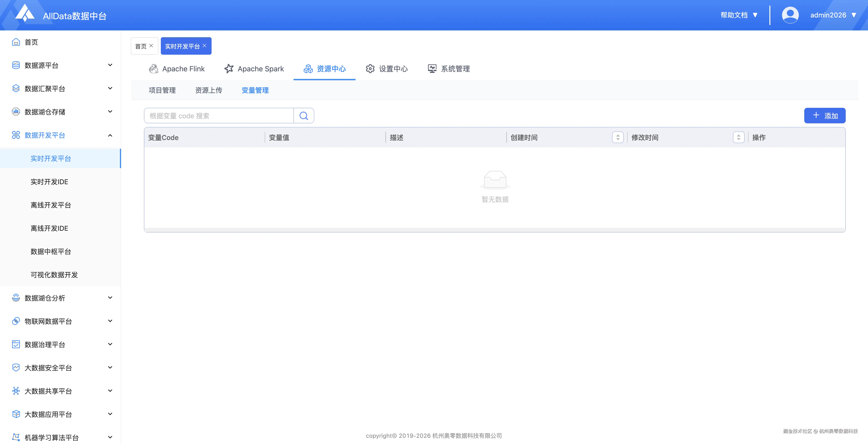Image resolution: width=868 pixels, height=444 pixels.
Task: Expand the 数据湖仓分析 chevron
Action: click(x=110, y=298)
